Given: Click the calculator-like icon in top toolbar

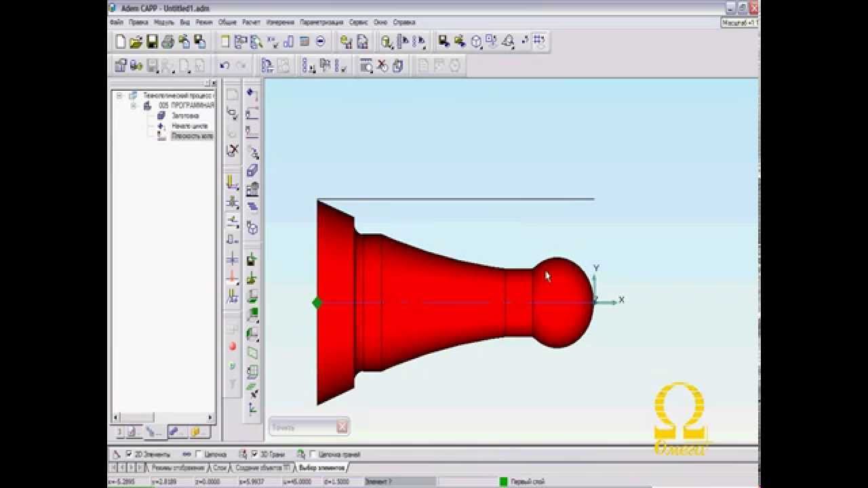Looking at the screenshot, I should pos(304,42).
